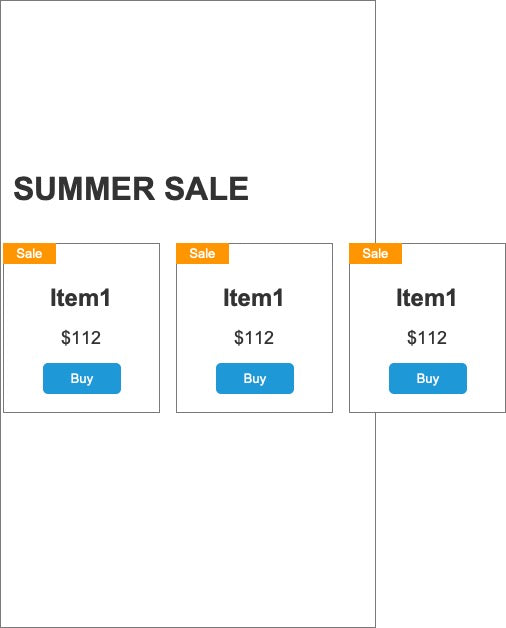Viewport: 506px width, 628px height.
Task: Click the $112 price in the middle card
Action: [x=254, y=337]
